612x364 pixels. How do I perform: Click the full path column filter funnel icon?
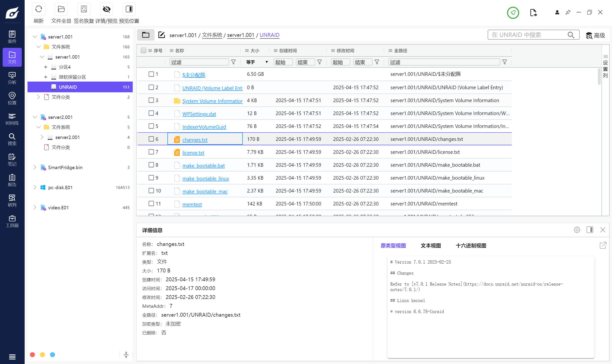[x=504, y=62]
